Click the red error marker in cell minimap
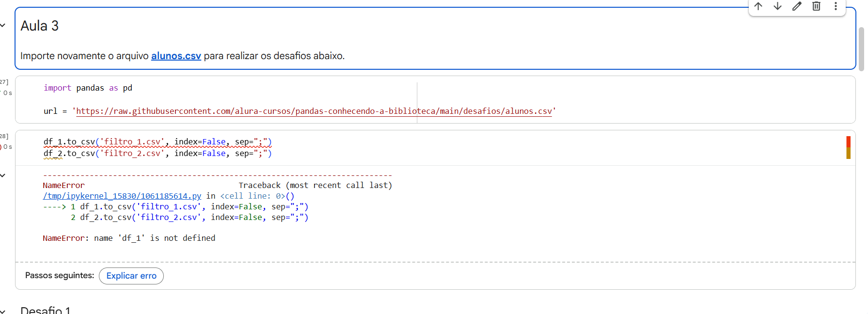Image resolution: width=868 pixels, height=314 pixels. [x=849, y=141]
